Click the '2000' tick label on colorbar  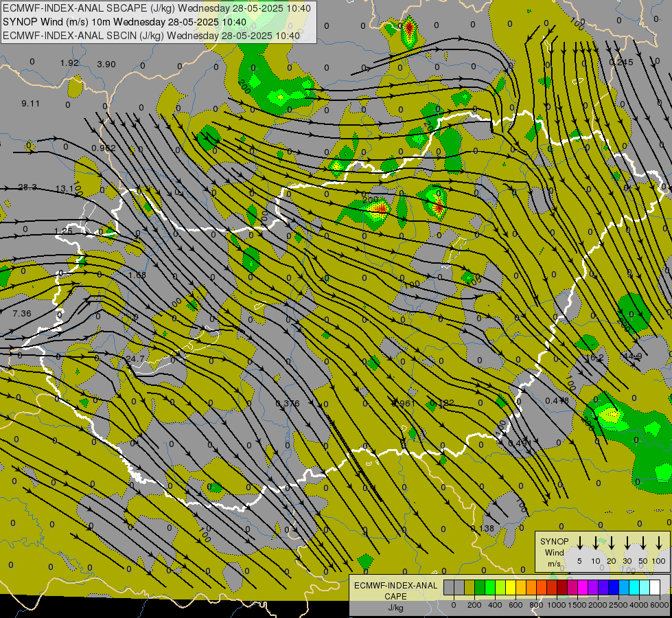[598, 605]
